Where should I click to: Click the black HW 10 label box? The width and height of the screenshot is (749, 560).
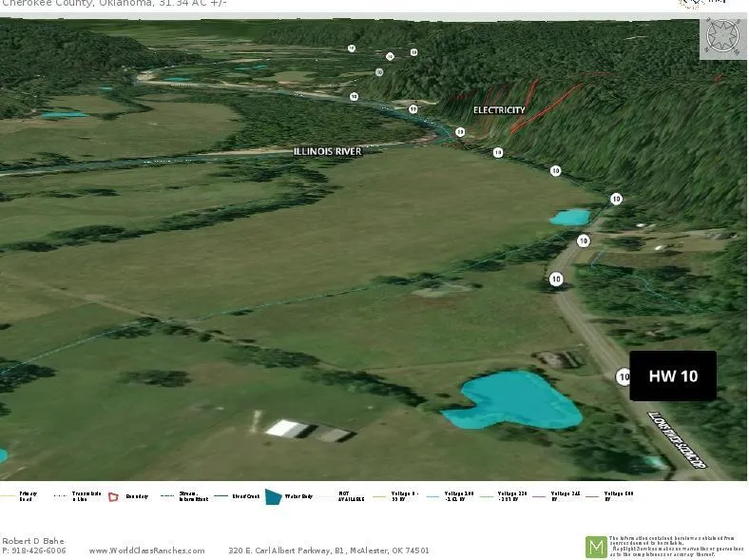673,376
